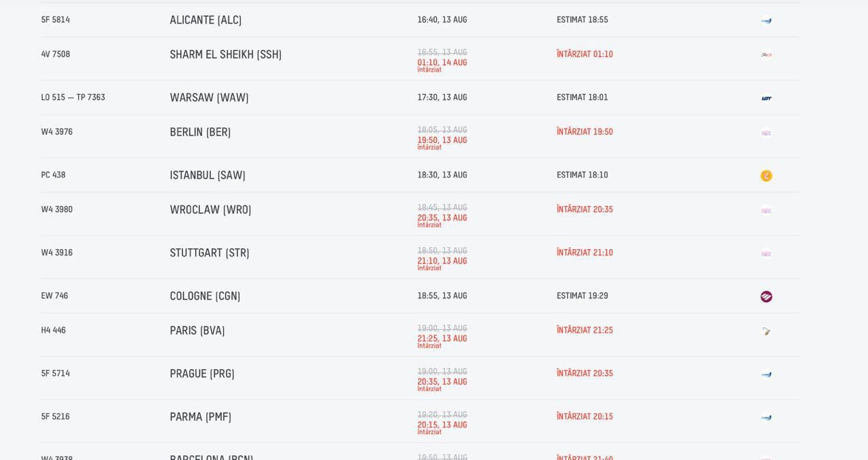This screenshot has height=460, width=868.
Task: Select the ALICANTE (ALC) destination
Action: coord(205,20)
